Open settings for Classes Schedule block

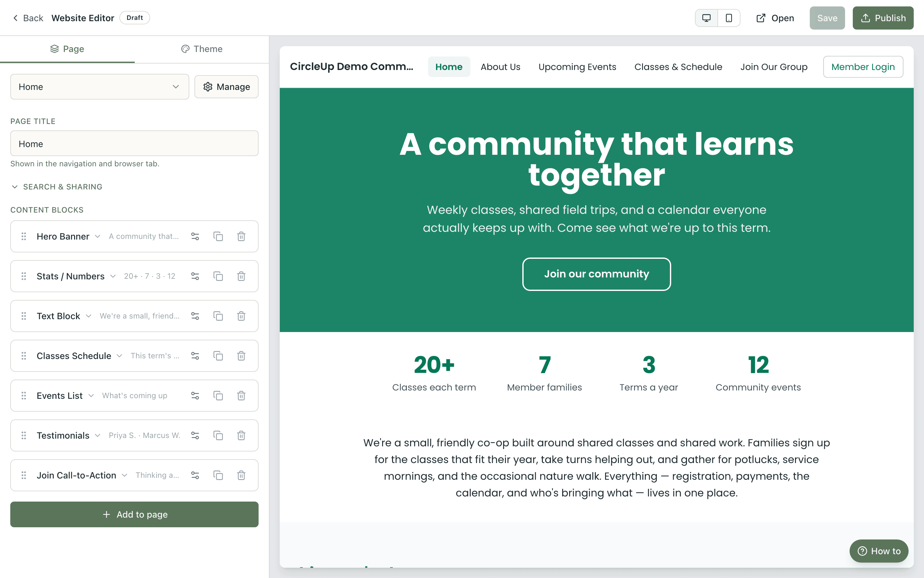coord(195,356)
